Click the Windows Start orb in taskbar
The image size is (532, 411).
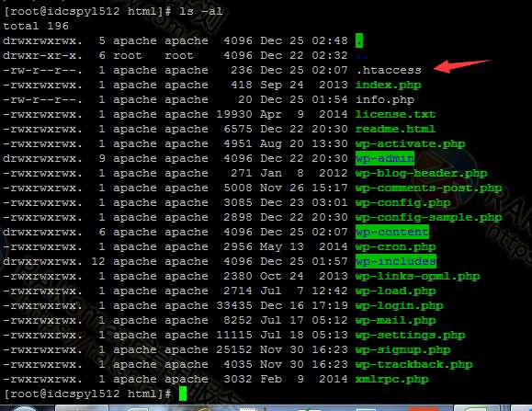pyautogui.click(x=25, y=408)
